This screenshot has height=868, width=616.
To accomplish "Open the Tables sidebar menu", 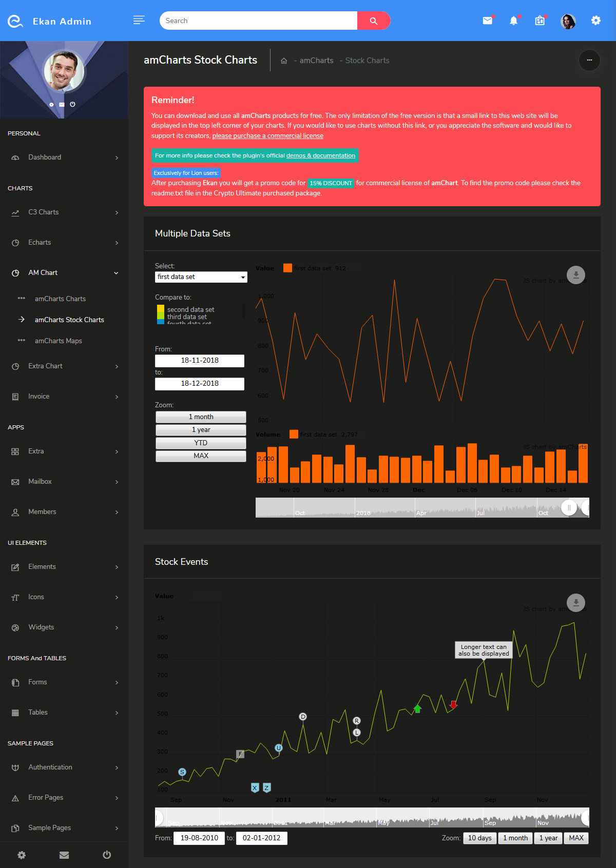I will [x=64, y=713].
